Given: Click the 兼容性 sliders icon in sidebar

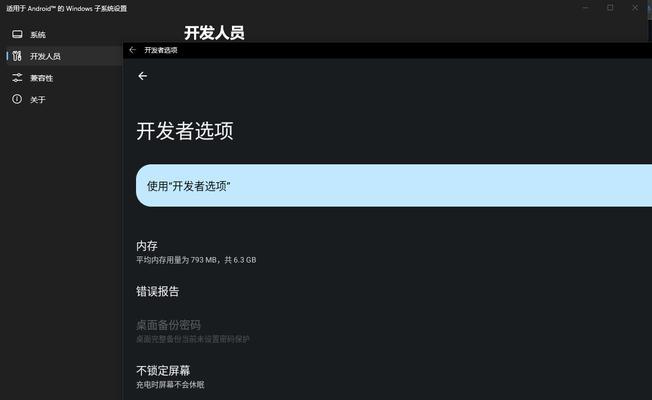Looking at the screenshot, I should click(x=17, y=77).
